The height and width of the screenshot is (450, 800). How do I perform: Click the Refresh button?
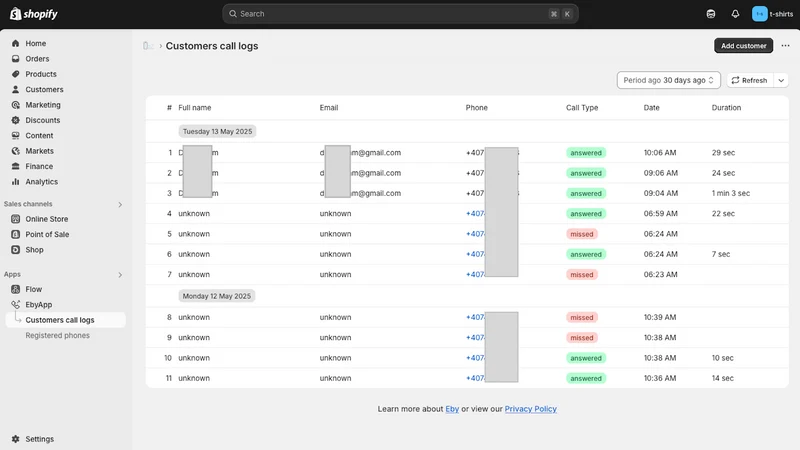(x=749, y=80)
